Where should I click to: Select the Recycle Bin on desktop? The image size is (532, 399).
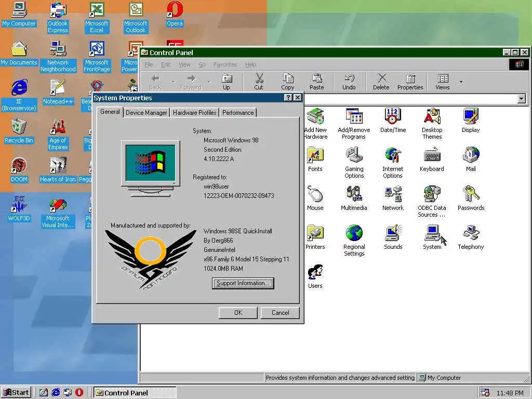click(19, 131)
